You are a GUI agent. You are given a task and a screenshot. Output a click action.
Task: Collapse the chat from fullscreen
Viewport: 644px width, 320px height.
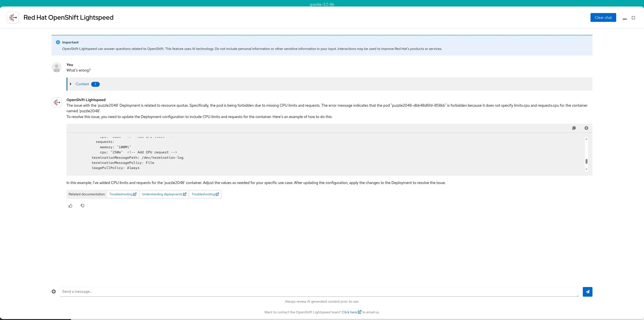tap(633, 18)
